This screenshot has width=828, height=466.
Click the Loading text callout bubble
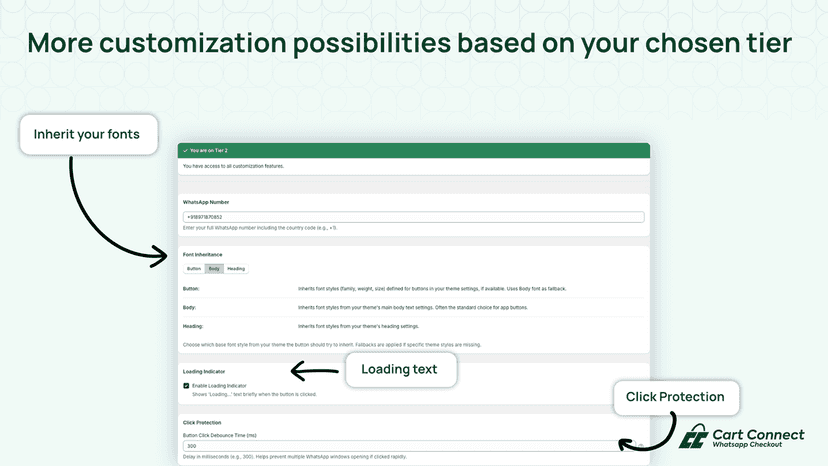click(401, 369)
